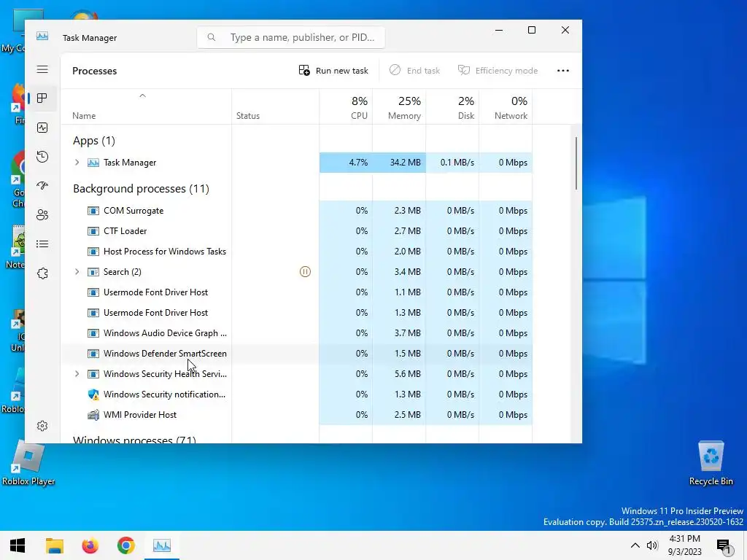Open the Services puzzle-piece sidebar icon
Viewport: 747px width, 560px height.
click(x=42, y=273)
